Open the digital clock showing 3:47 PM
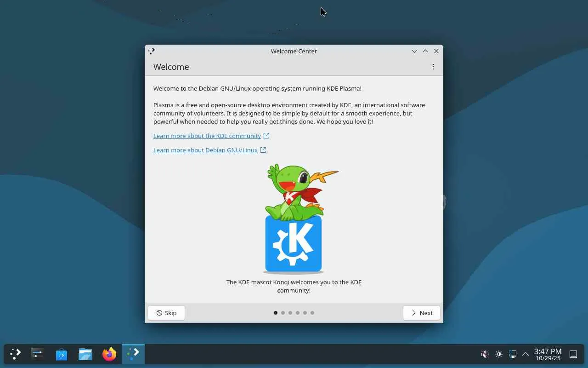Image resolution: width=588 pixels, height=368 pixels. (548, 354)
